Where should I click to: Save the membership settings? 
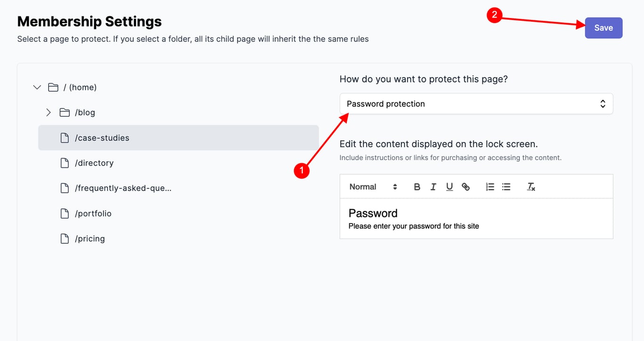[603, 28]
